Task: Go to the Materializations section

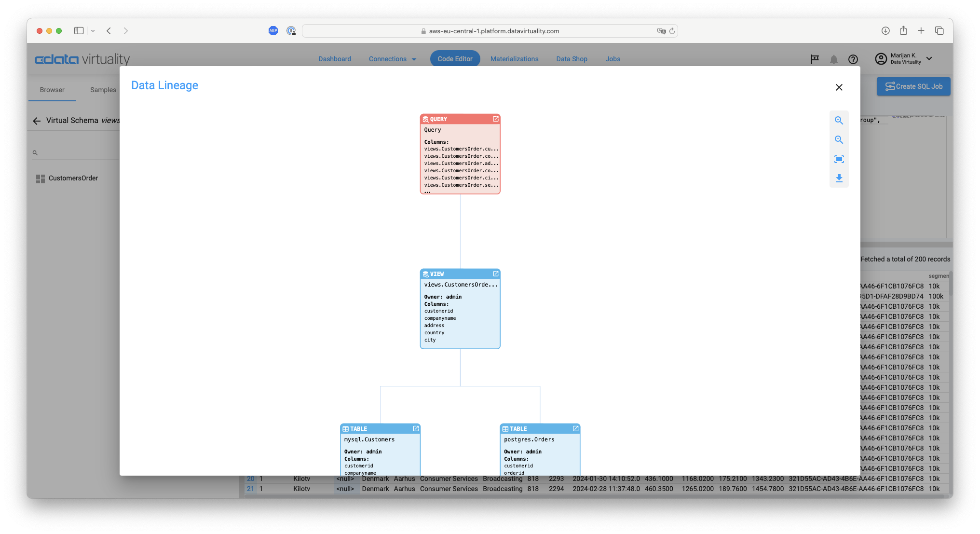Action: 515,58
